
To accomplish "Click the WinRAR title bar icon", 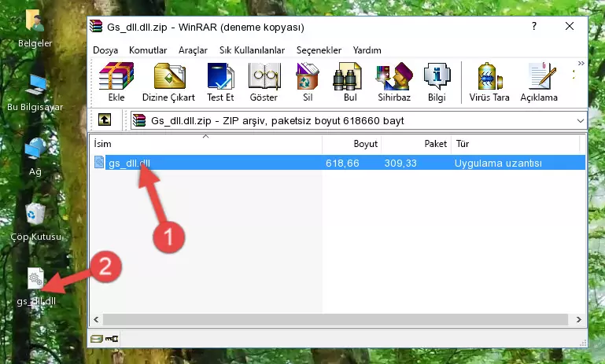I will click(x=96, y=26).
